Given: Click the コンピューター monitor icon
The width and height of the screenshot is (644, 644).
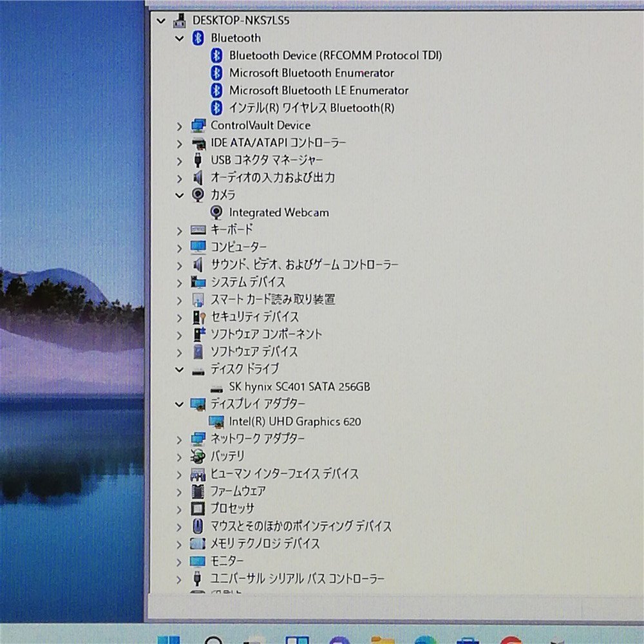Looking at the screenshot, I should click(x=198, y=247).
